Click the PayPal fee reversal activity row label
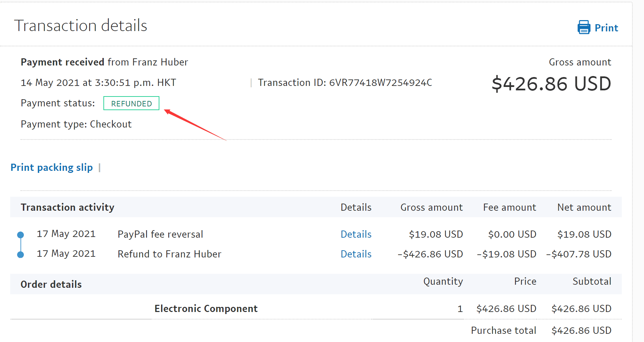 coord(160,234)
